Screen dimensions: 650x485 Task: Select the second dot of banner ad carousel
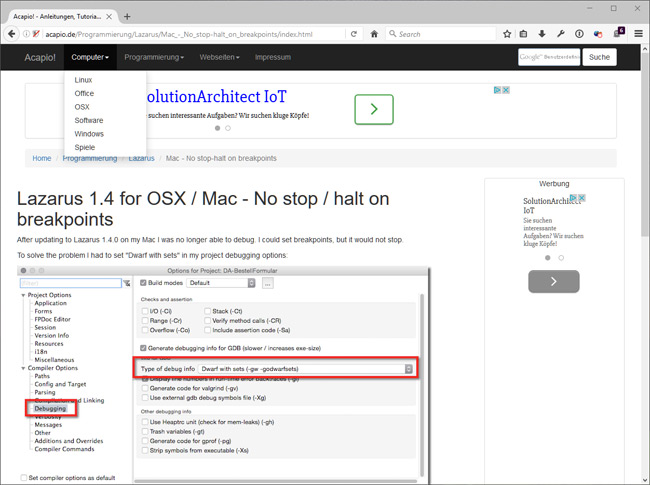[228, 128]
